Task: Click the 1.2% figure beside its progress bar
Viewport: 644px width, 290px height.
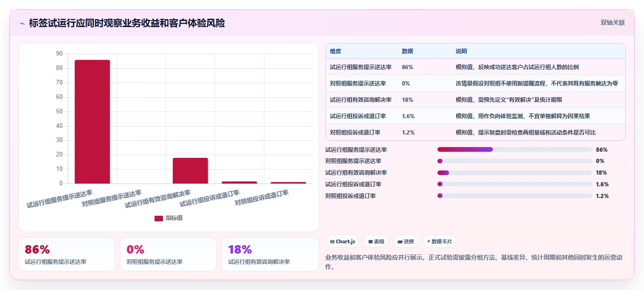Action: [x=602, y=196]
